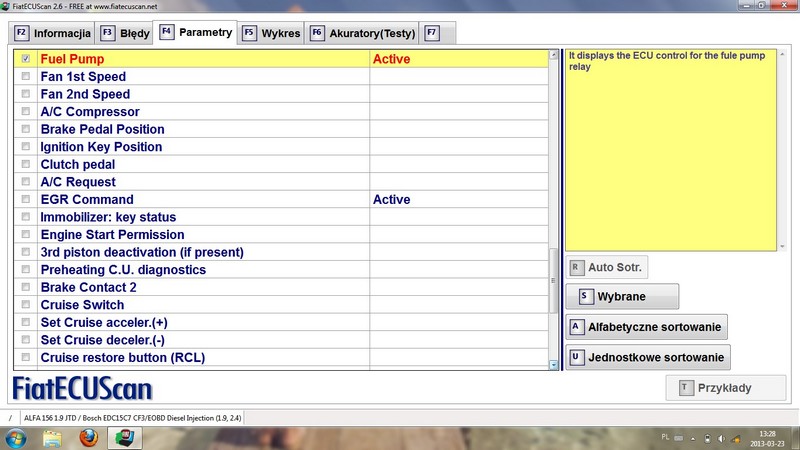Select the Fuel Pump parameter name
The width and height of the screenshot is (800, 450).
tap(72, 59)
